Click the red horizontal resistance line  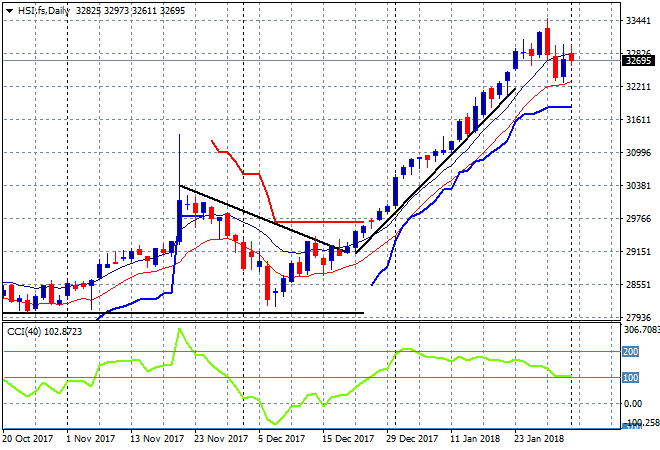click(320, 222)
